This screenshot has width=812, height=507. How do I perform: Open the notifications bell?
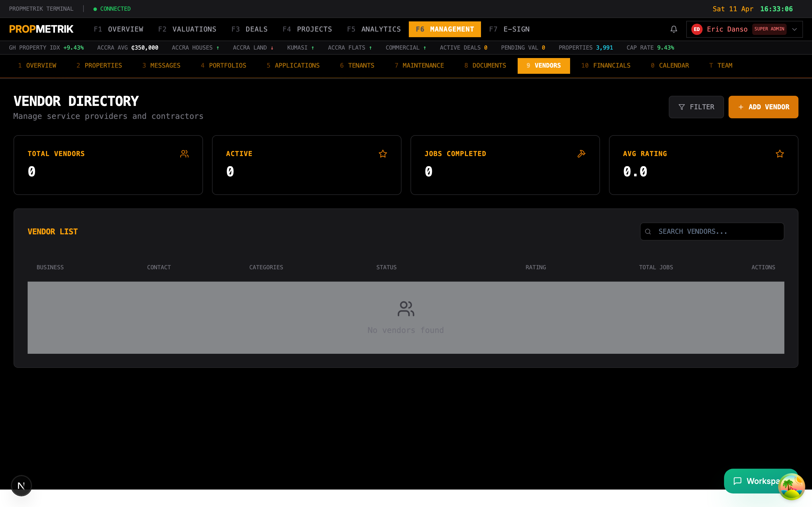coord(673,29)
